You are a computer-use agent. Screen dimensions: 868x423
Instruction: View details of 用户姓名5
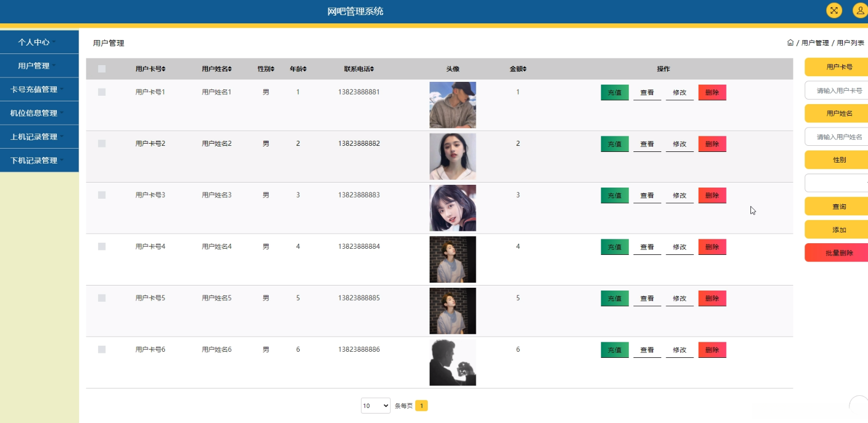pos(647,298)
